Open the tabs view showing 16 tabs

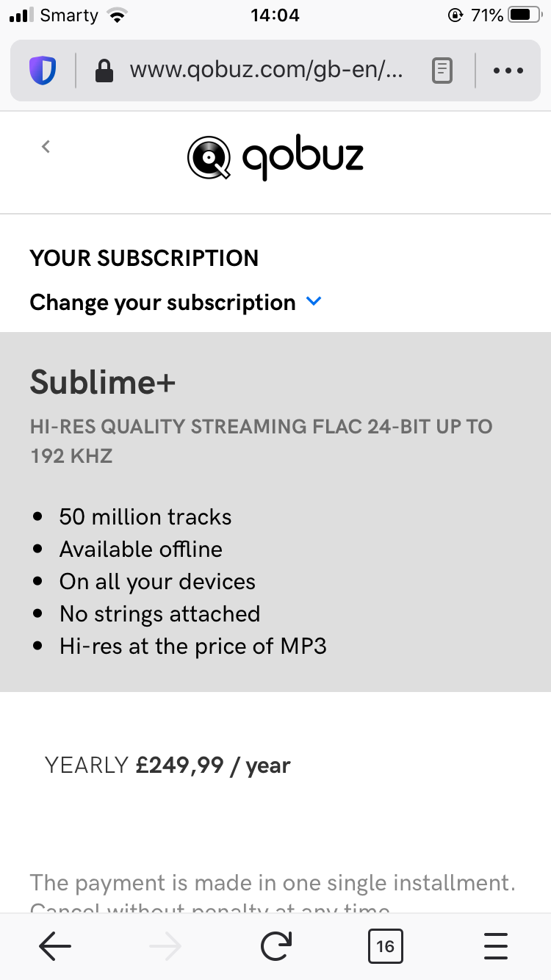385,947
